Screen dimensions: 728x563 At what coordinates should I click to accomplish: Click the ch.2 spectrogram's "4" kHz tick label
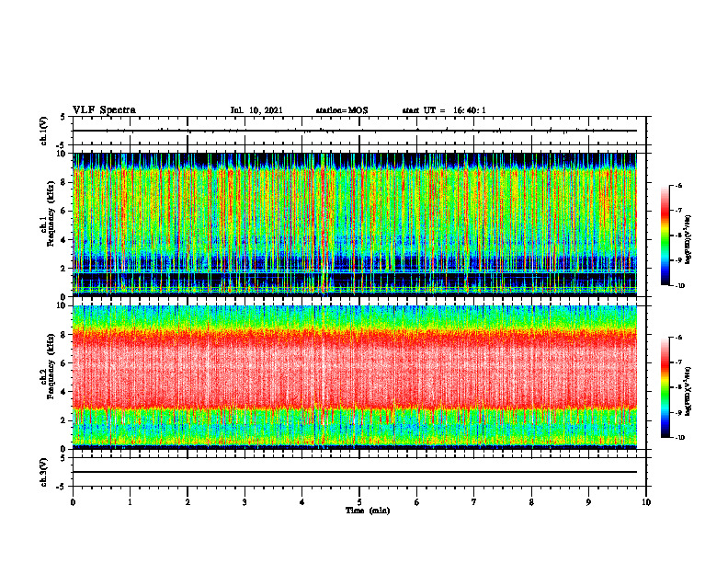click(64, 392)
